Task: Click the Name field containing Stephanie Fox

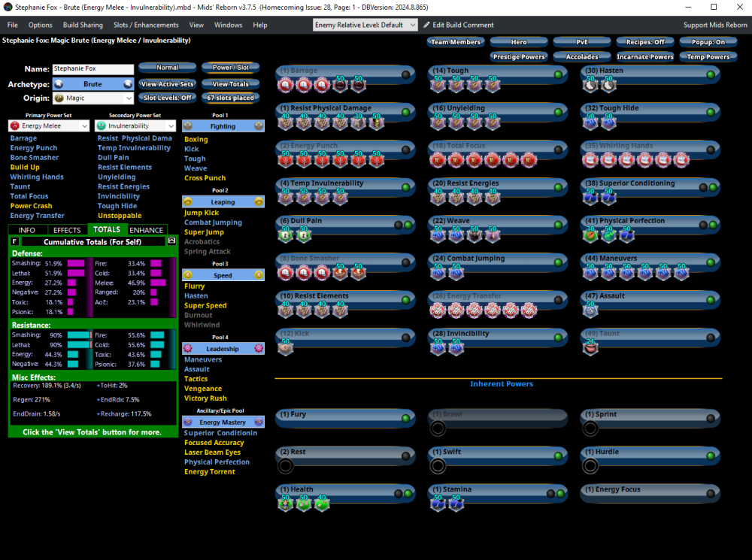Action: 92,69
